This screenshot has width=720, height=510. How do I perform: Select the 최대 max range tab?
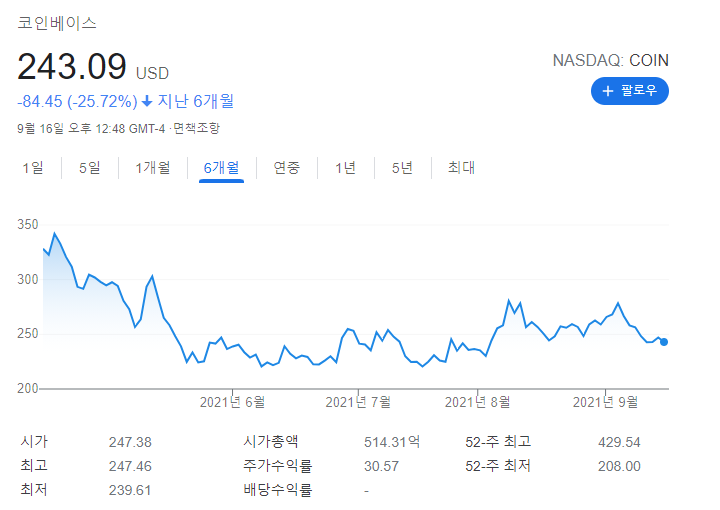coord(461,168)
